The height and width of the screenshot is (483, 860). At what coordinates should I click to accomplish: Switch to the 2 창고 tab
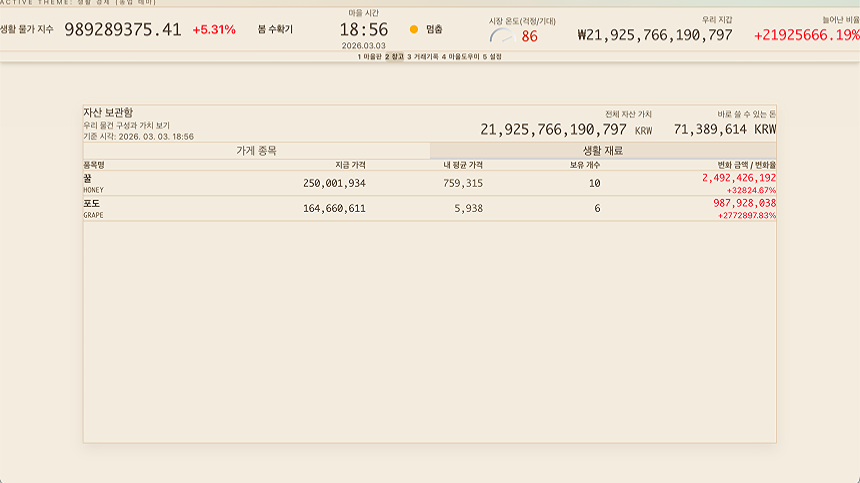pyautogui.click(x=394, y=57)
